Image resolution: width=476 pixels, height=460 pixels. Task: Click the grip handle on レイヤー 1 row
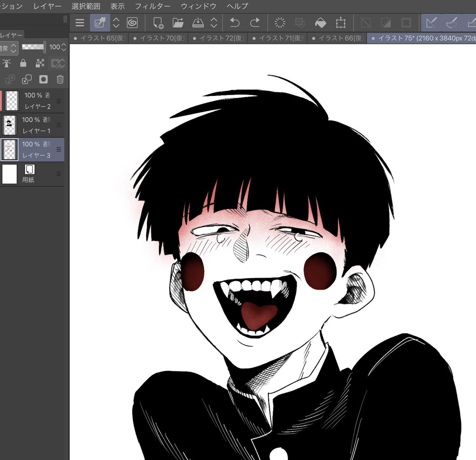pos(59,125)
